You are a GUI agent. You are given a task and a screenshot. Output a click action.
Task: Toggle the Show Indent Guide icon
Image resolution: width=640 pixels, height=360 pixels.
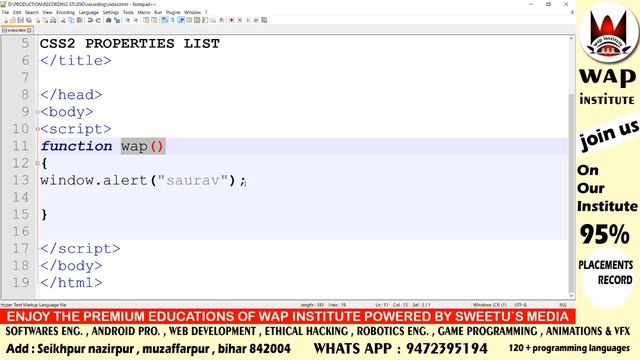tap(181, 20)
